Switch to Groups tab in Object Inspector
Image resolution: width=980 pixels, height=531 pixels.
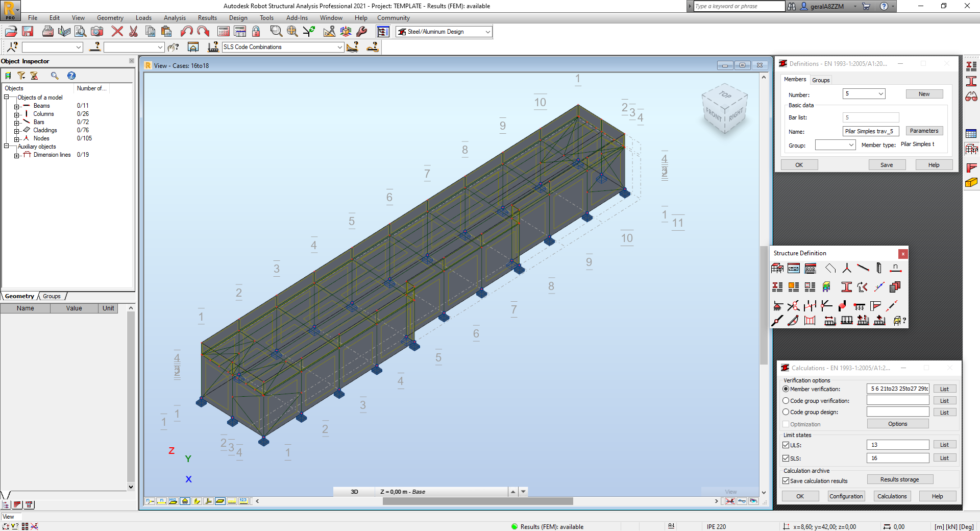(52, 296)
